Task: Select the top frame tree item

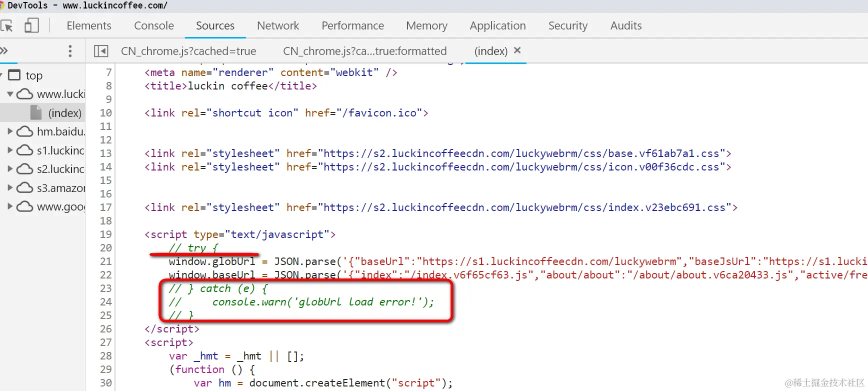Action: [x=34, y=75]
